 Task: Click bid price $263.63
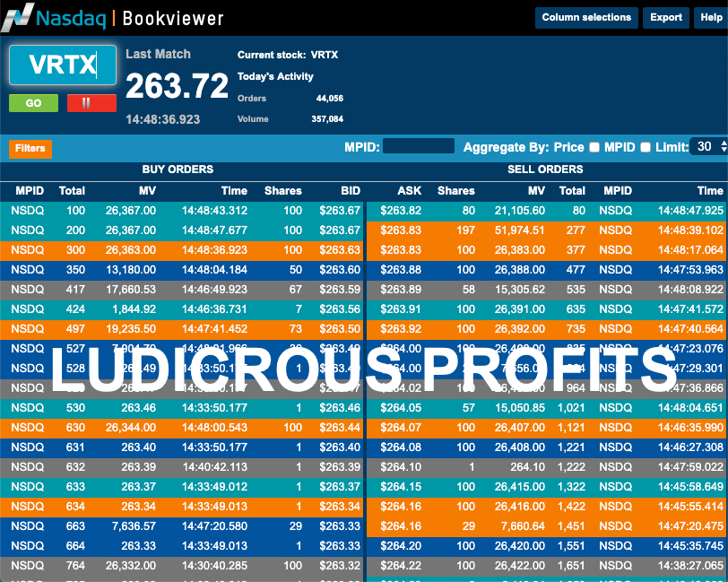point(340,250)
